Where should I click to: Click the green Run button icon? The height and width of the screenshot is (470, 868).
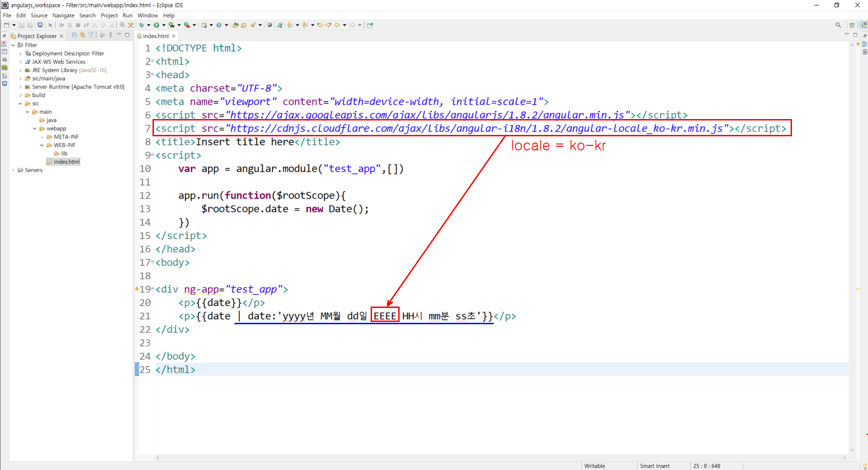157,25
